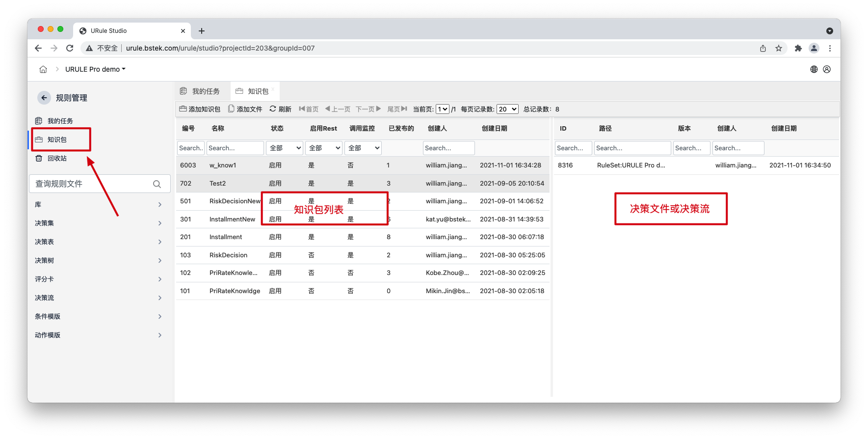Click the 名称 search input field
Screen dimensions: 868x439
(235, 148)
